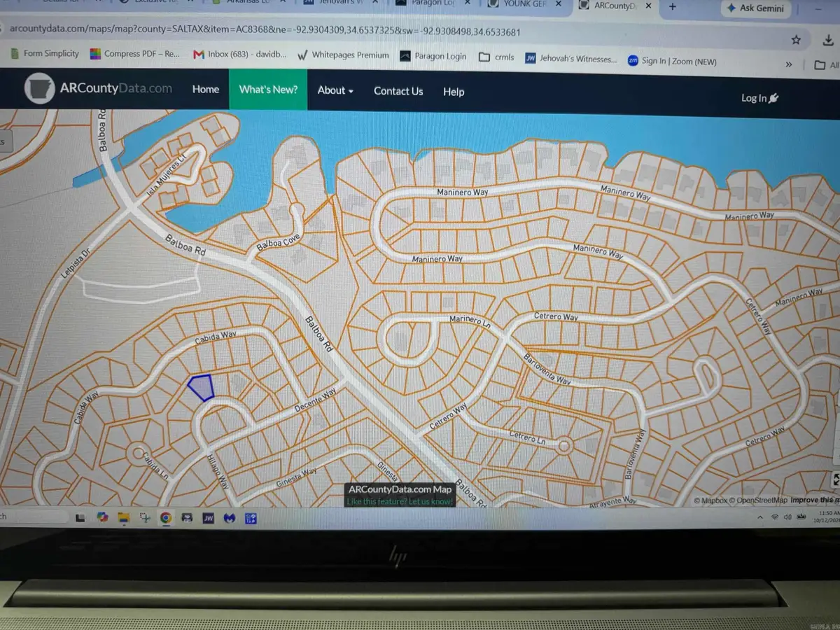Open the Contact Us page
Viewport: 840px width, 630px height.
(x=398, y=91)
